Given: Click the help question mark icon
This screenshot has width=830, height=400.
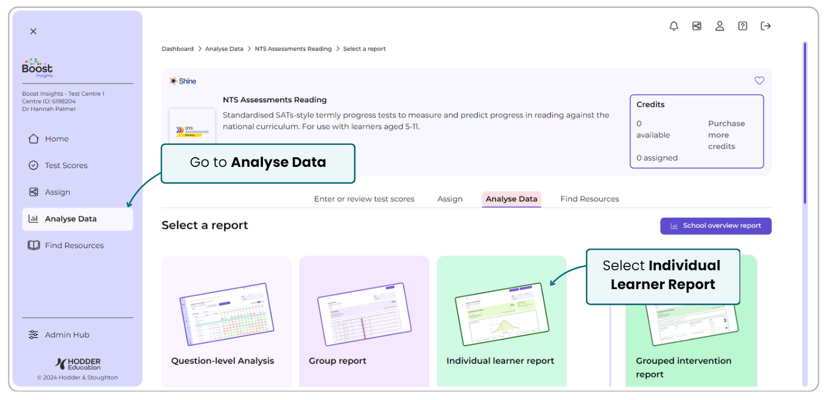Looking at the screenshot, I should [x=742, y=26].
